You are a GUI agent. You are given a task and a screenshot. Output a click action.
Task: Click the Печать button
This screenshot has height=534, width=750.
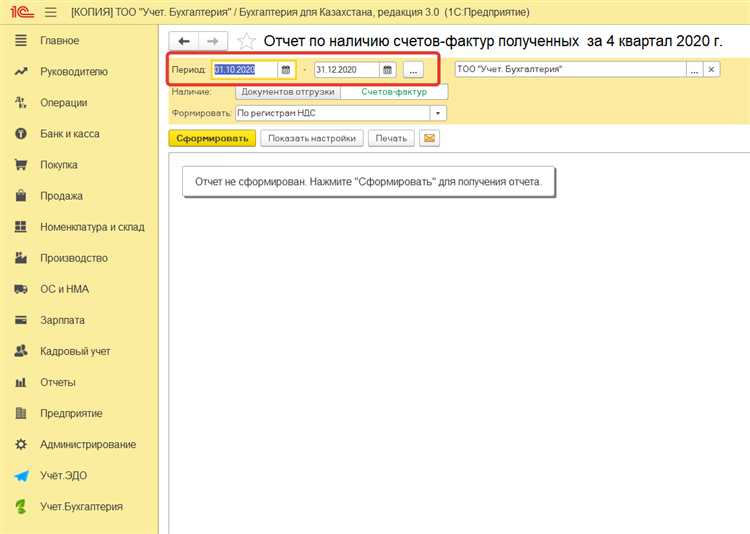click(x=391, y=138)
